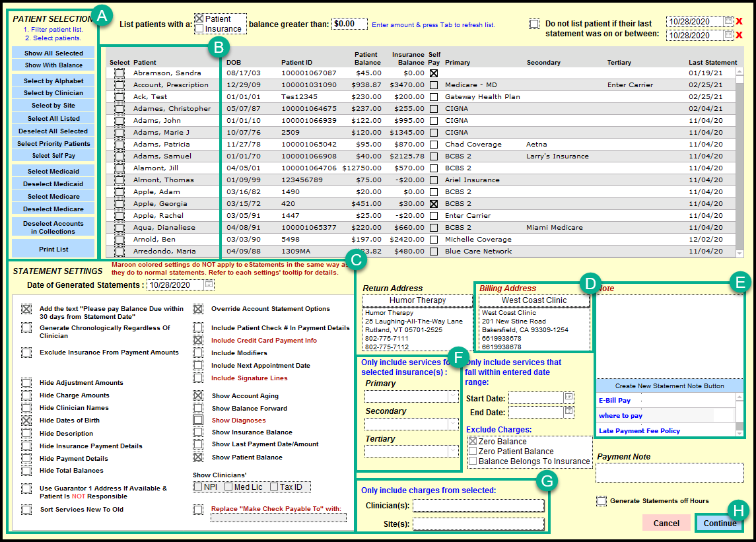This screenshot has width=756, height=542.
Task: Enable the Show Diagnoses option
Action: (198, 420)
